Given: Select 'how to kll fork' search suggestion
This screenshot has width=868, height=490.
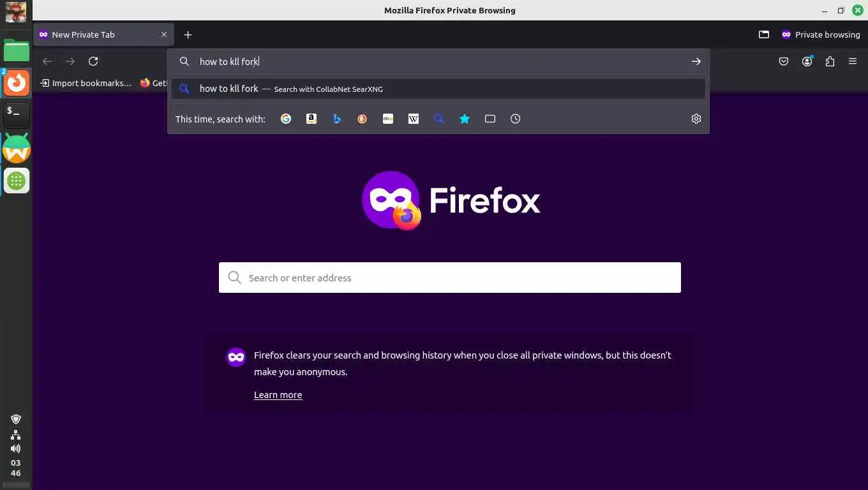Looking at the screenshot, I should click(438, 89).
